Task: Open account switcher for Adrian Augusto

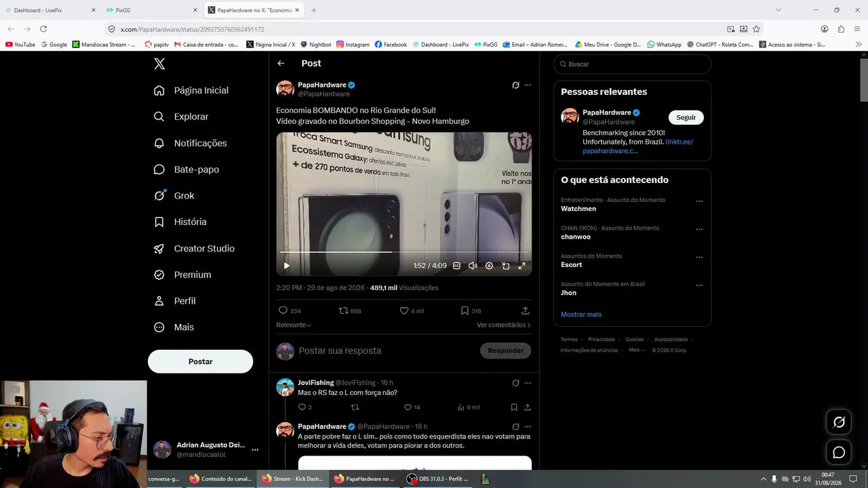Action: point(206,449)
